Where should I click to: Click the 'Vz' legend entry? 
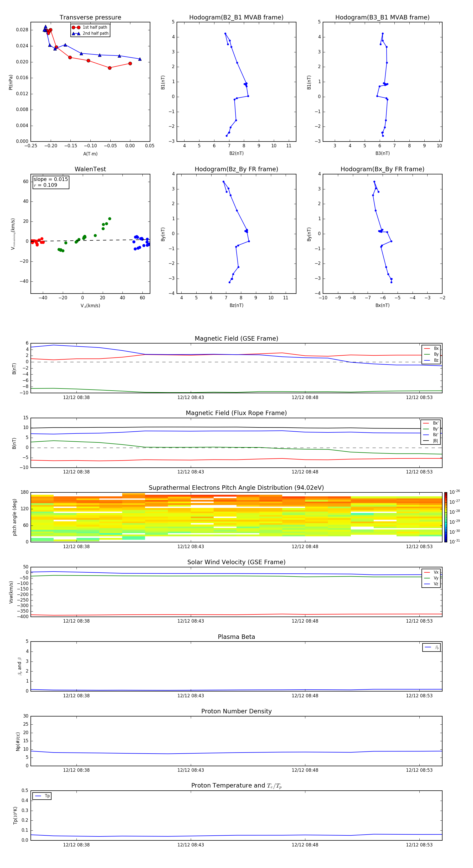[x=431, y=584]
